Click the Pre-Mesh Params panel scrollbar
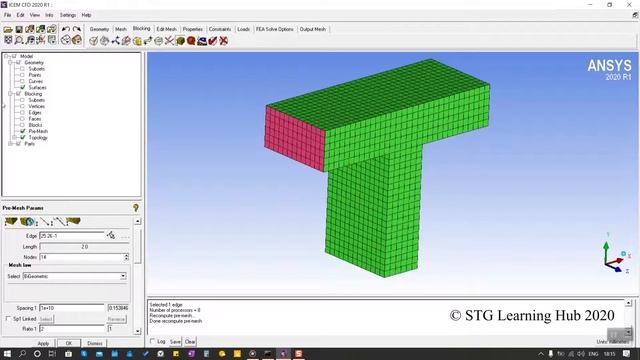 click(138, 247)
